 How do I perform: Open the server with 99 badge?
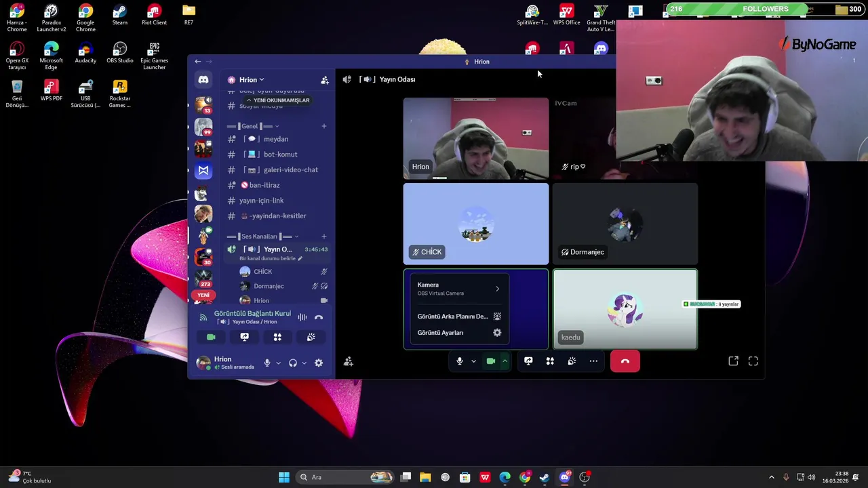pyautogui.click(x=203, y=127)
